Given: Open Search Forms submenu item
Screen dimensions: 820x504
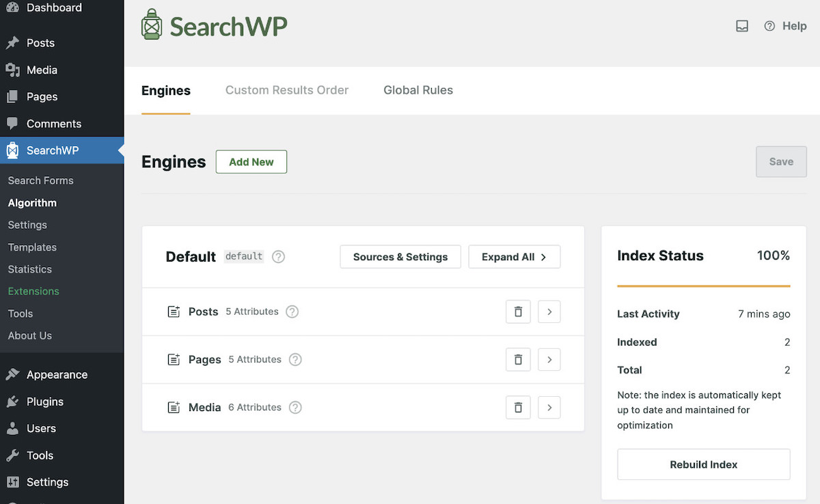Looking at the screenshot, I should [41, 180].
